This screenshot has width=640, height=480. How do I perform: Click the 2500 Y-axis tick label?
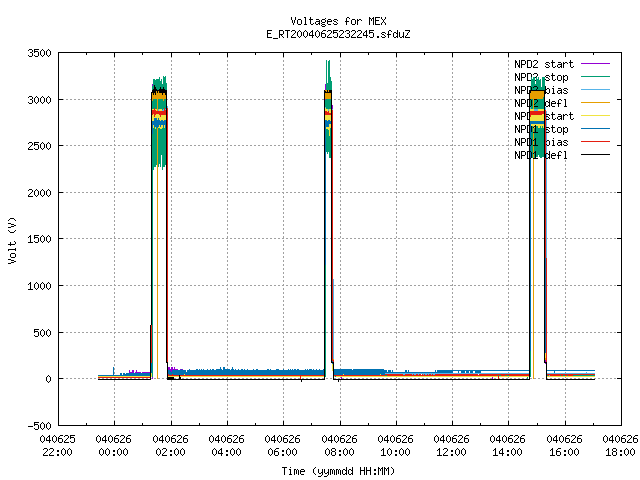point(39,146)
